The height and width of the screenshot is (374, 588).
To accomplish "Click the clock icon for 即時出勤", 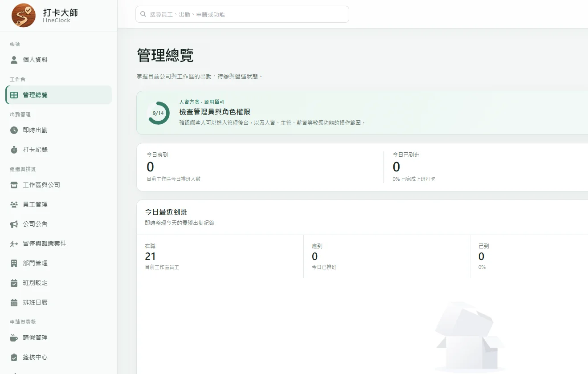I will (x=14, y=130).
